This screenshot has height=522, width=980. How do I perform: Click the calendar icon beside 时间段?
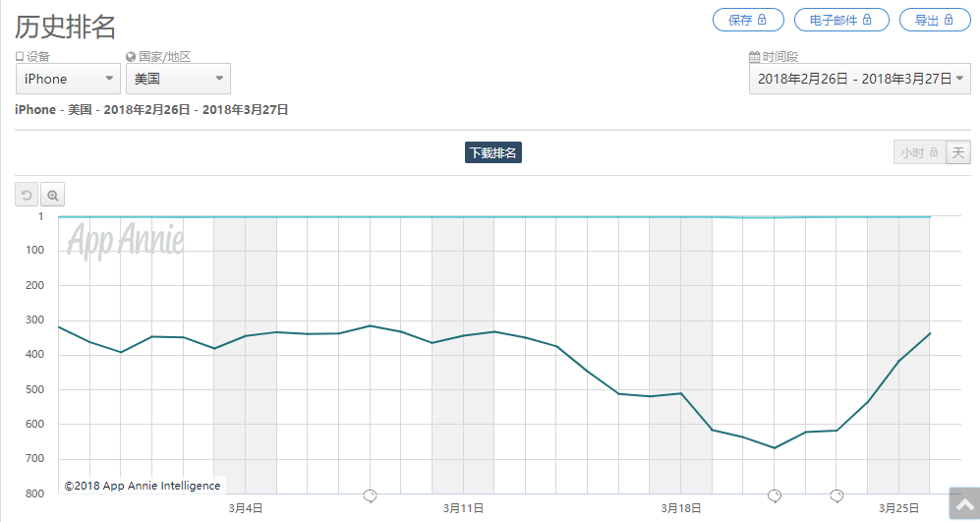tap(754, 57)
